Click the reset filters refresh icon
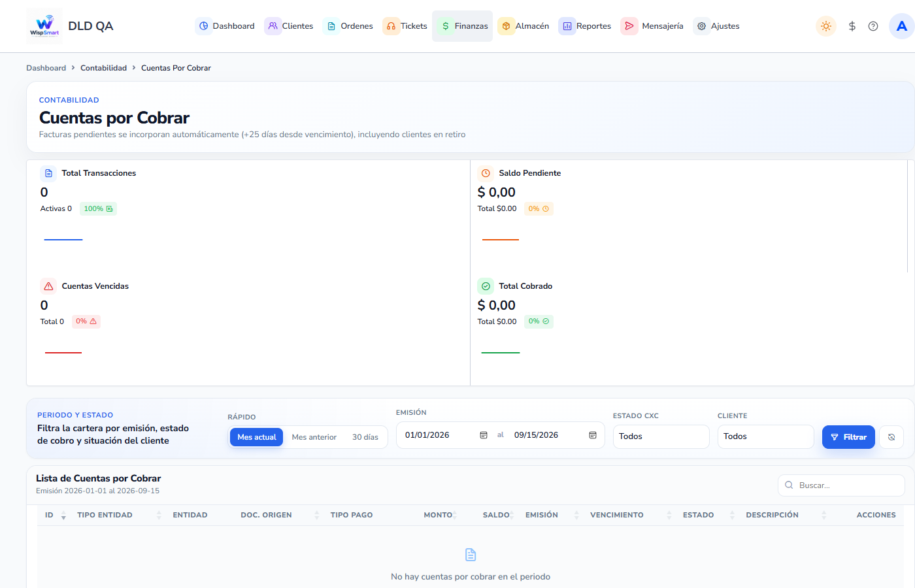The width and height of the screenshot is (915, 588). (891, 437)
